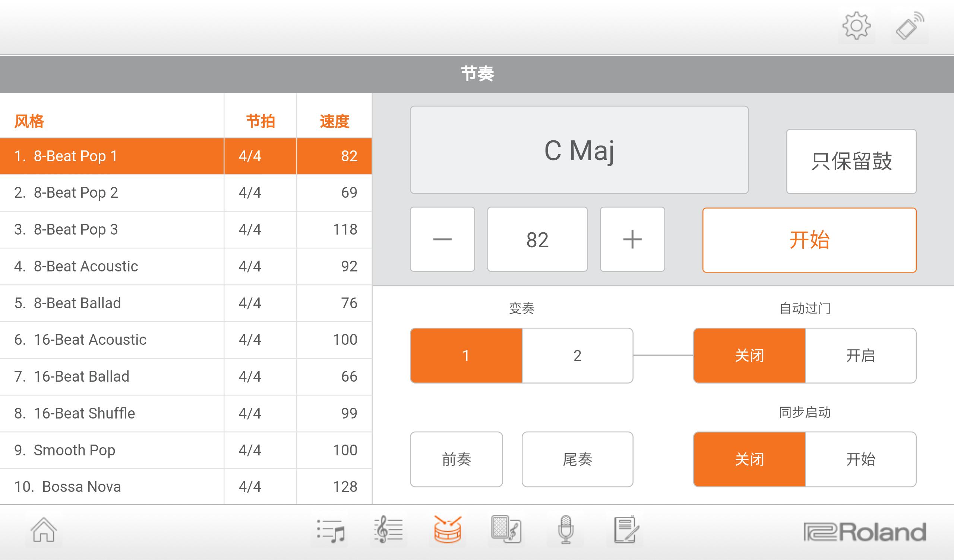Image resolution: width=954 pixels, height=560 pixels.
Task: Set sync start (同步启动) to 关闭
Action: [749, 459]
